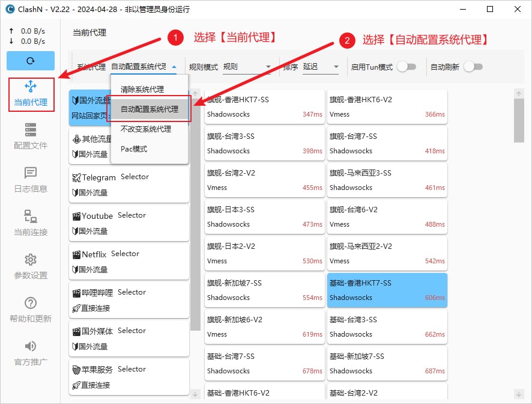Viewport: 532px width, 404px height.
Task: Open the 当前代理 panel in sidebar
Action: coord(30,95)
